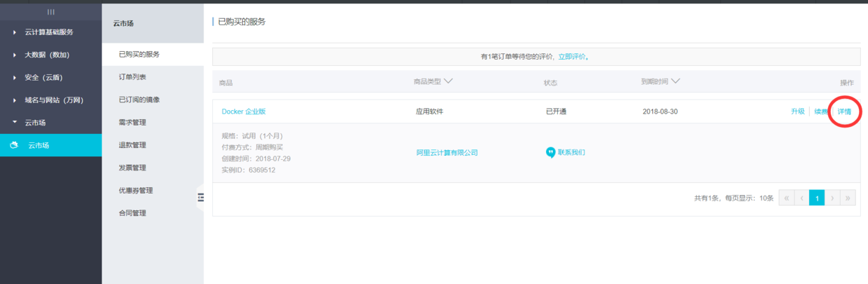This screenshot has height=284, width=868.
Task: Click the 已购买的服务 page heading
Action: point(242,22)
